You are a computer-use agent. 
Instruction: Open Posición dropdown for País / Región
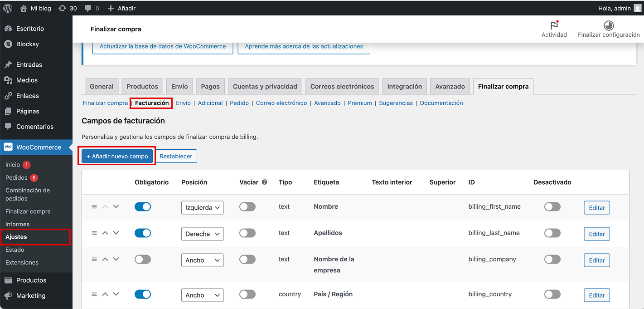[202, 295]
